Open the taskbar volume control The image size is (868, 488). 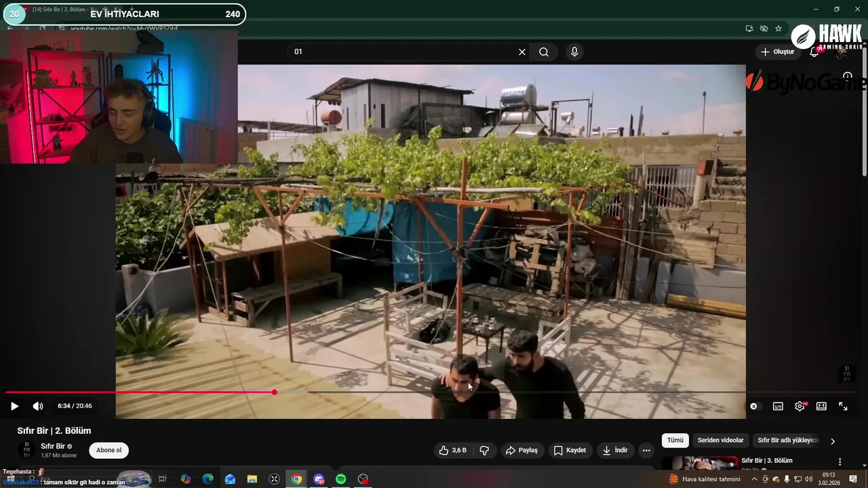click(x=808, y=479)
